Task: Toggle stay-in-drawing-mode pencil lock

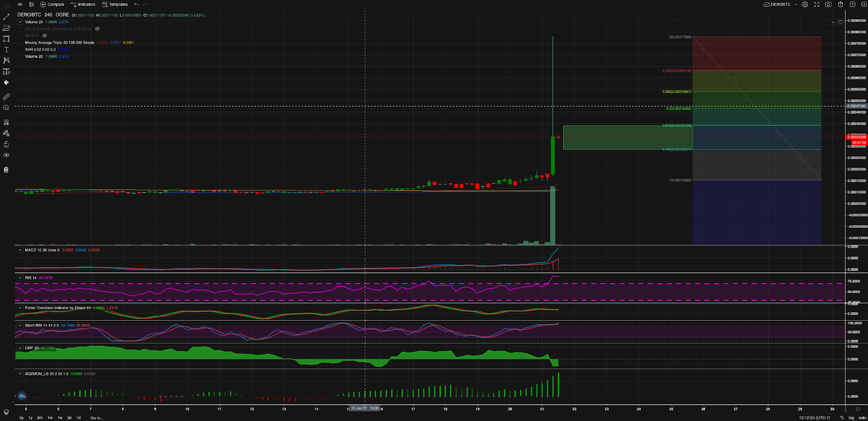Action: click(x=7, y=133)
